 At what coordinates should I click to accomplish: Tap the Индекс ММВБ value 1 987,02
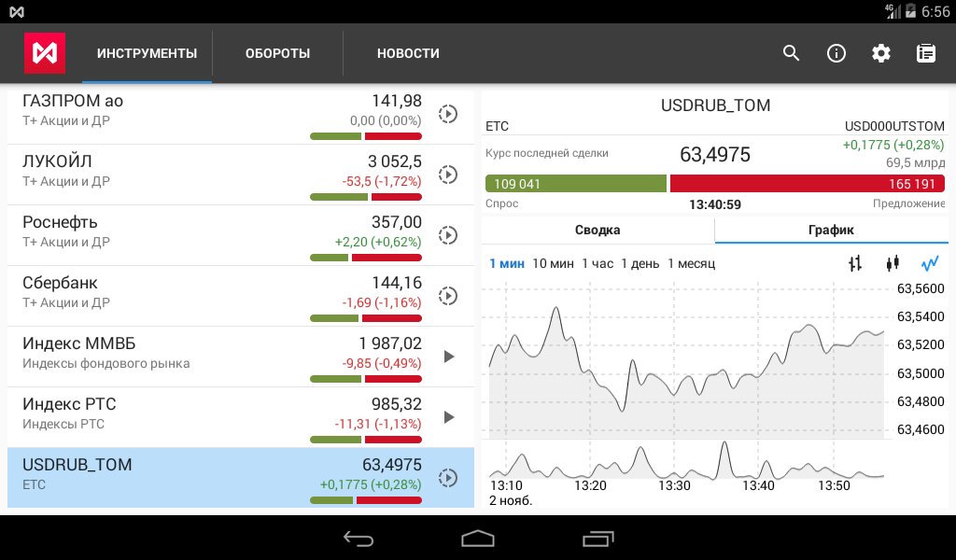click(390, 343)
